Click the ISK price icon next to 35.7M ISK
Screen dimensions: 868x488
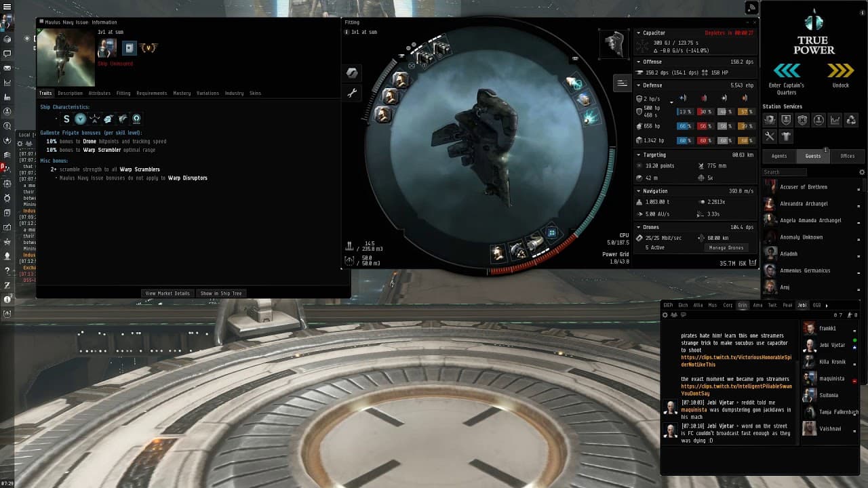coord(752,263)
